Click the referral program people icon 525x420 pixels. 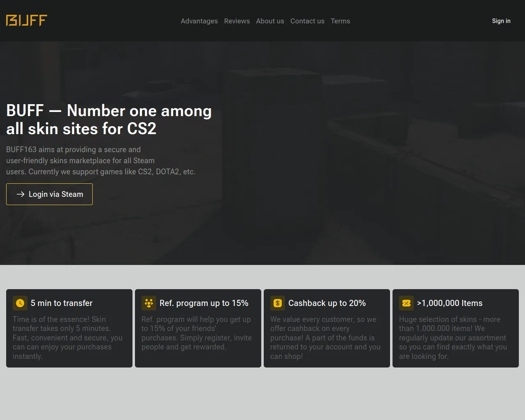(149, 303)
